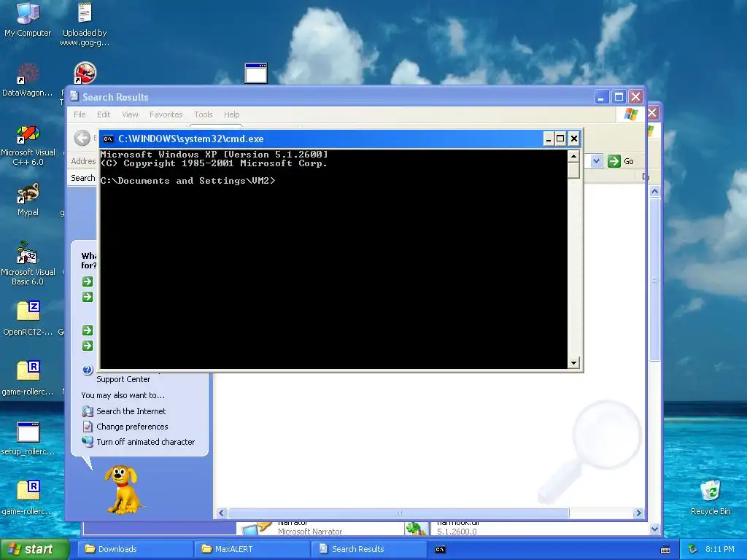Screen dimensions: 747x560
Task: Open File menu in Search Results
Action: 80,114
